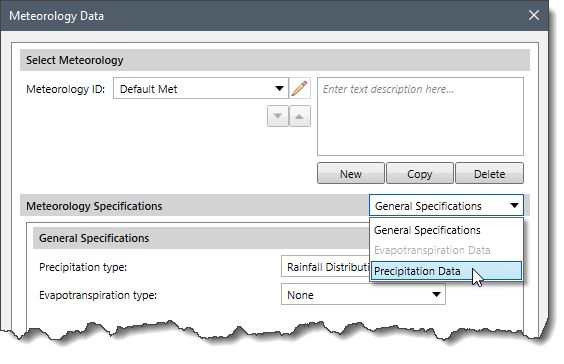Click the Meteorology ID label
The width and height of the screenshot is (564, 364).
[65, 89]
